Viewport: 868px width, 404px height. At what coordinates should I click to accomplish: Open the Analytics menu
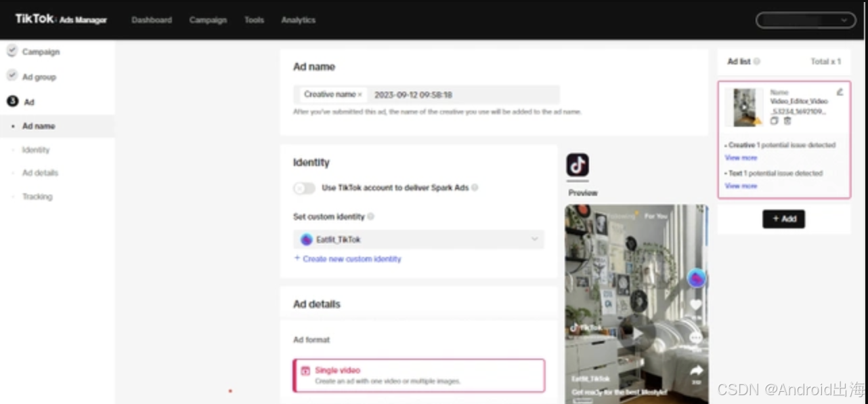point(299,20)
